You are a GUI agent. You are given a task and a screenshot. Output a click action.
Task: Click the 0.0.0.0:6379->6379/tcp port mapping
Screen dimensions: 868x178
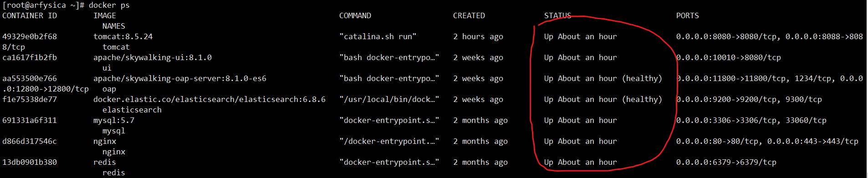coord(726,163)
